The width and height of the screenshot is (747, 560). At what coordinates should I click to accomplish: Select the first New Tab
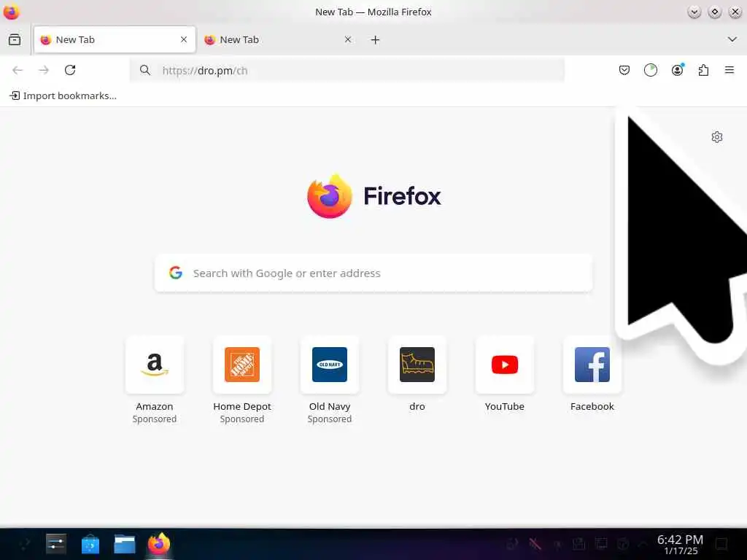(x=115, y=39)
